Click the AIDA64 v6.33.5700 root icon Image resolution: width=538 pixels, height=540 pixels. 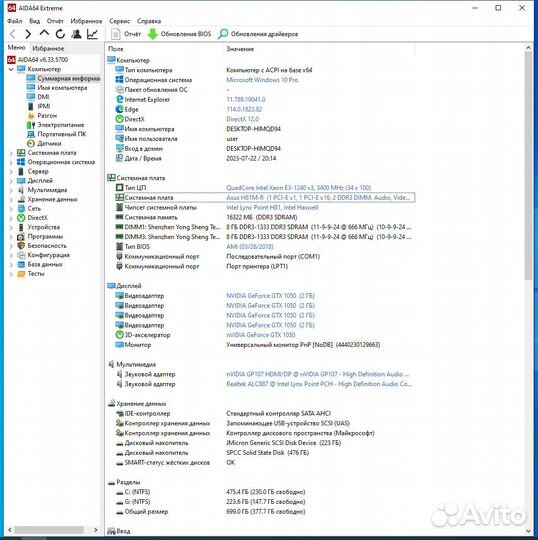[11, 60]
